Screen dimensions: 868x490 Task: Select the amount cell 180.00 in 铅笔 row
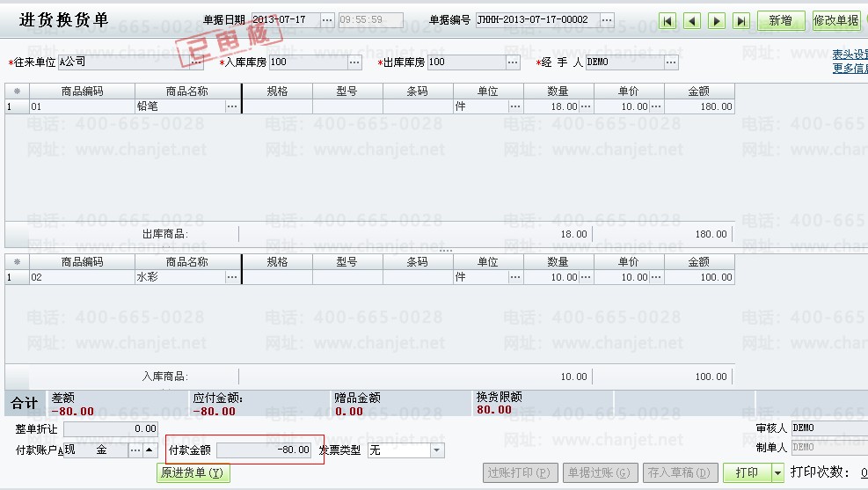tap(699, 106)
